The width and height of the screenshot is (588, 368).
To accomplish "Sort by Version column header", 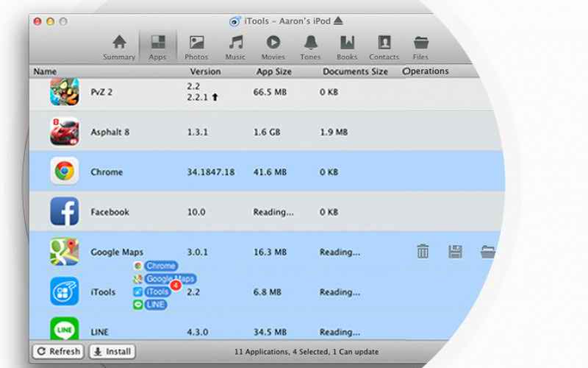I will tap(205, 71).
